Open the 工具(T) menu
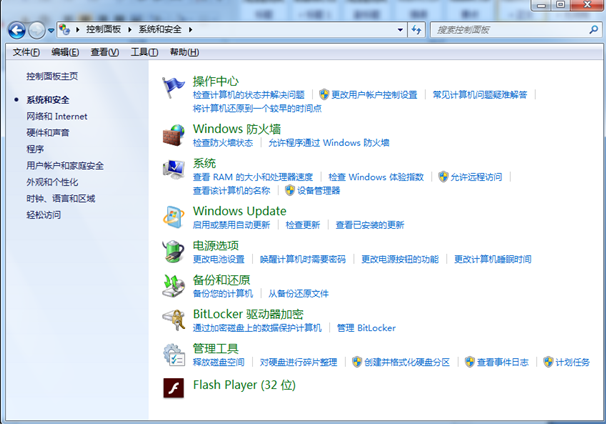 (x=145, y=52)
